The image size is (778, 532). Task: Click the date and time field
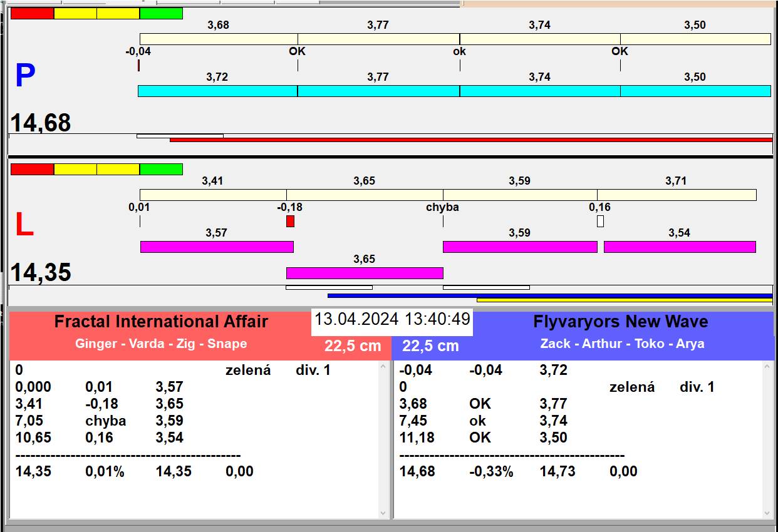tap(392, 319)
